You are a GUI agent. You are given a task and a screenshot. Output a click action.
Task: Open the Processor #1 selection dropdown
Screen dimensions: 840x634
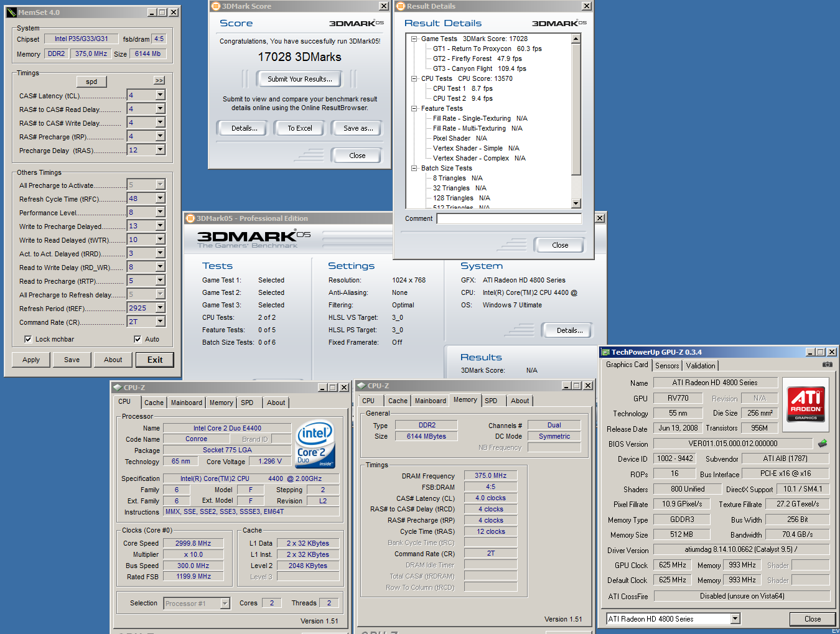(225, 604)
